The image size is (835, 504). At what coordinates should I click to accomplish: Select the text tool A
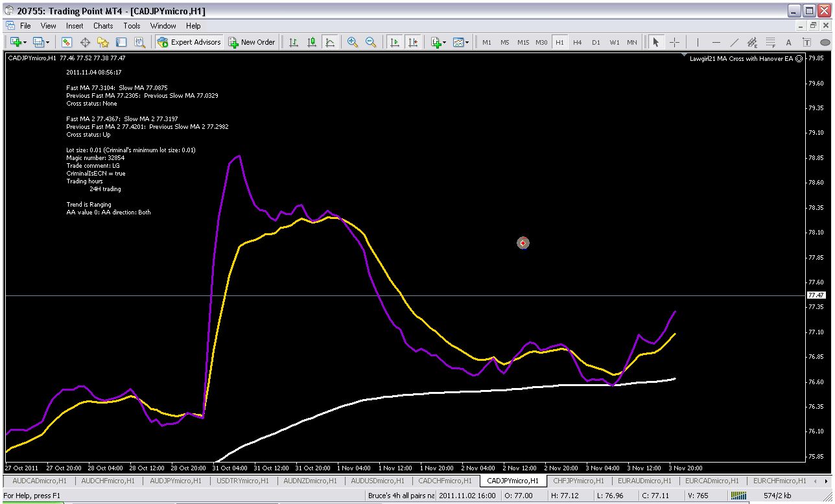coord(789,42)
